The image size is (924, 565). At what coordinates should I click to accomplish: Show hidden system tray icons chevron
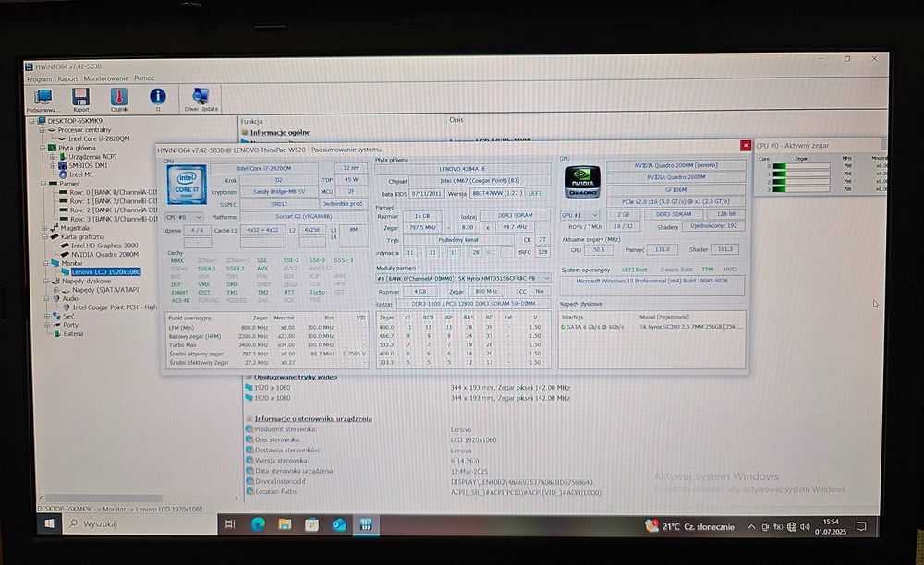point(750,527)
